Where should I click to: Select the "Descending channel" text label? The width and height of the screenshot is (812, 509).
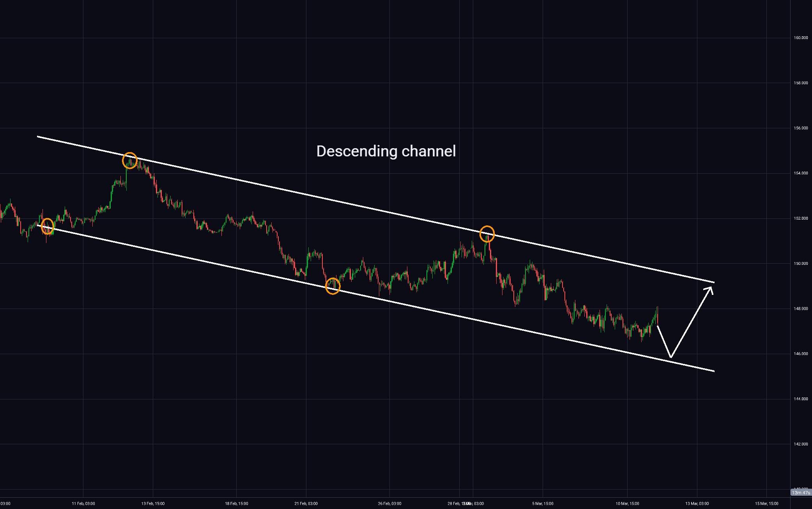tap(386, 151)
